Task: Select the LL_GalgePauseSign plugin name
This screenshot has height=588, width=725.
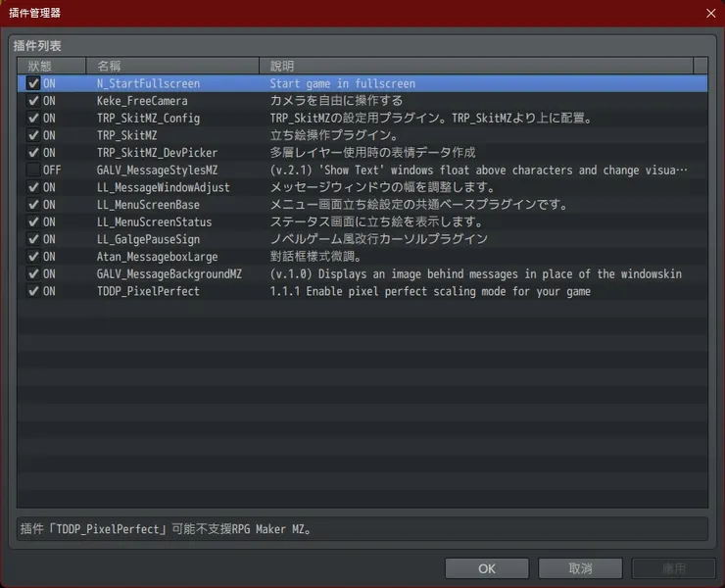Action: [148, 240]
